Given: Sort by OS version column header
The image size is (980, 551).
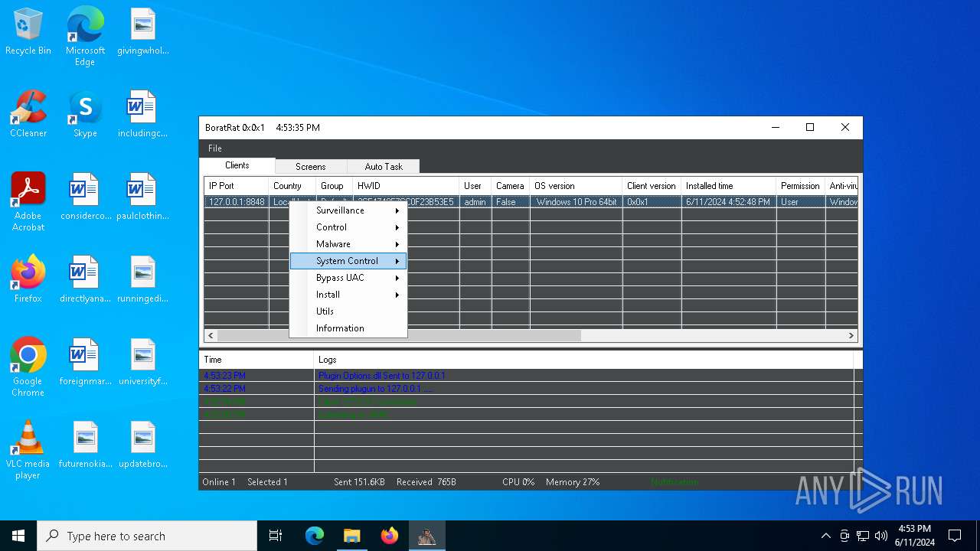Looking at the screenshot, I should click(576, 186).
